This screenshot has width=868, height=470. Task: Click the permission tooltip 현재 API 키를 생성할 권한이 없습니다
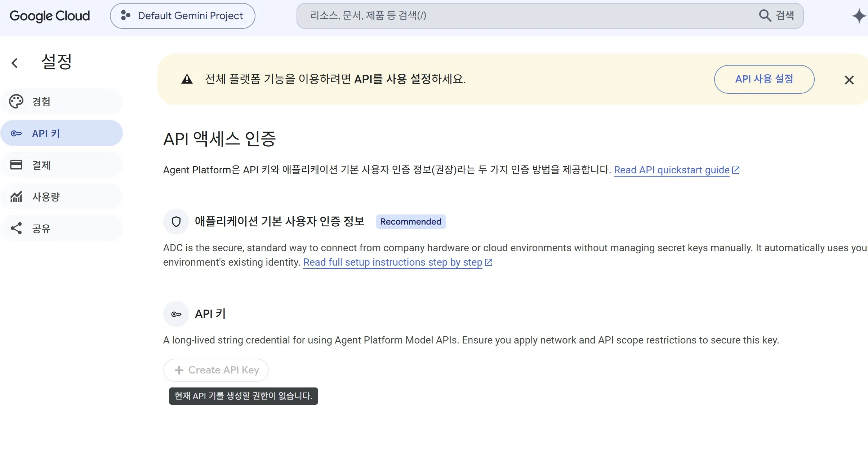coord(244,396)
